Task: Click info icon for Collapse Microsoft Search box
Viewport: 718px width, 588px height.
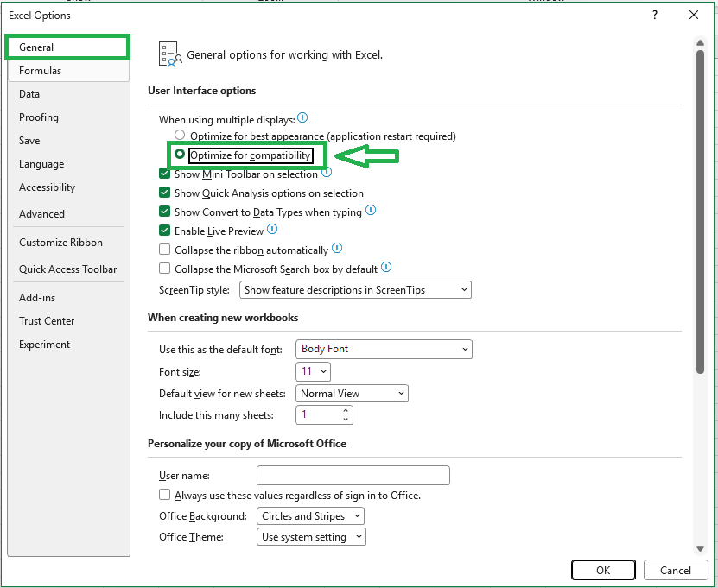Action: [386, 267]
